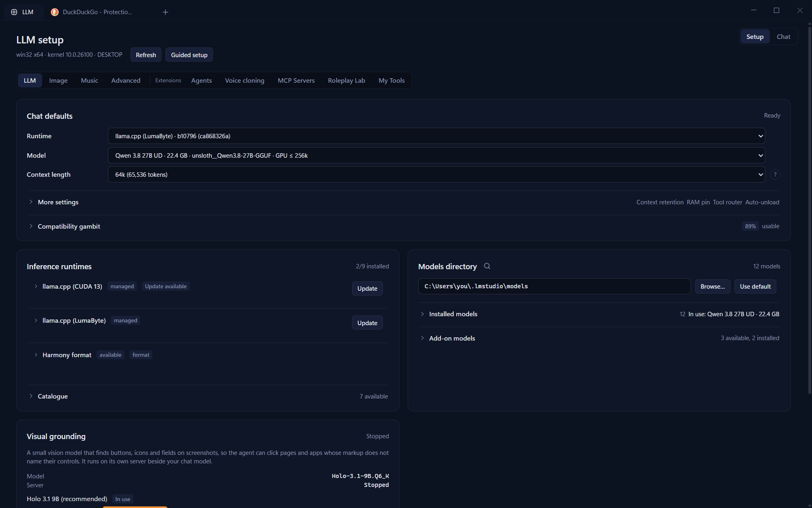
Task: Open the Advanced tab
Action: click(x=126, y=81)
